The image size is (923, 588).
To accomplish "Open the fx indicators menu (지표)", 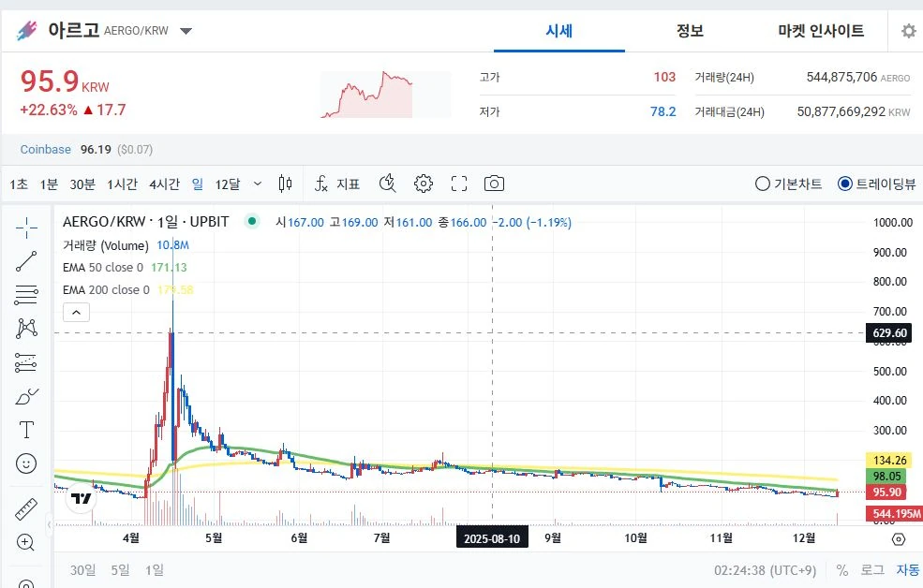I will pyautogui.click(x=336, y=184).
